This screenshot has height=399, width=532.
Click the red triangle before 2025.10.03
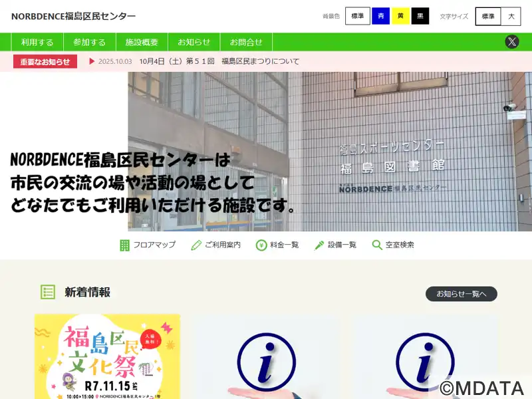point(92,61)
